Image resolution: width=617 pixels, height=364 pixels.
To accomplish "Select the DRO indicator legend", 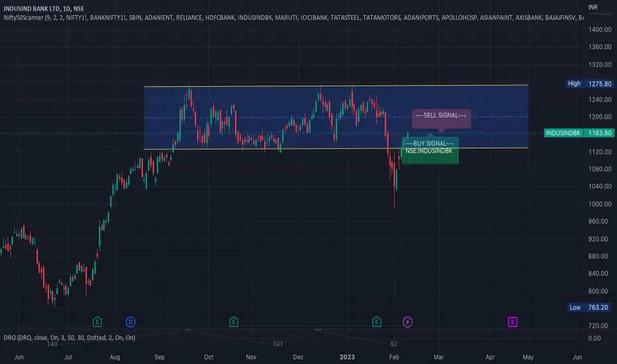I will tap(70, 338).
